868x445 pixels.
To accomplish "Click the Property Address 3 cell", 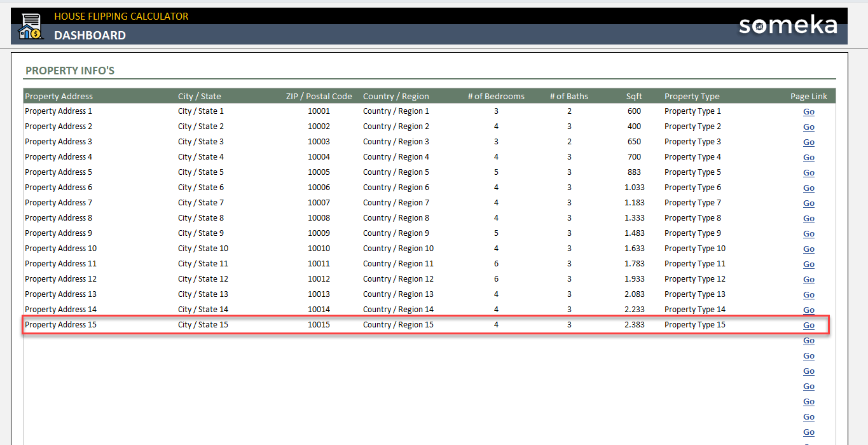I will tap(59, 142).
